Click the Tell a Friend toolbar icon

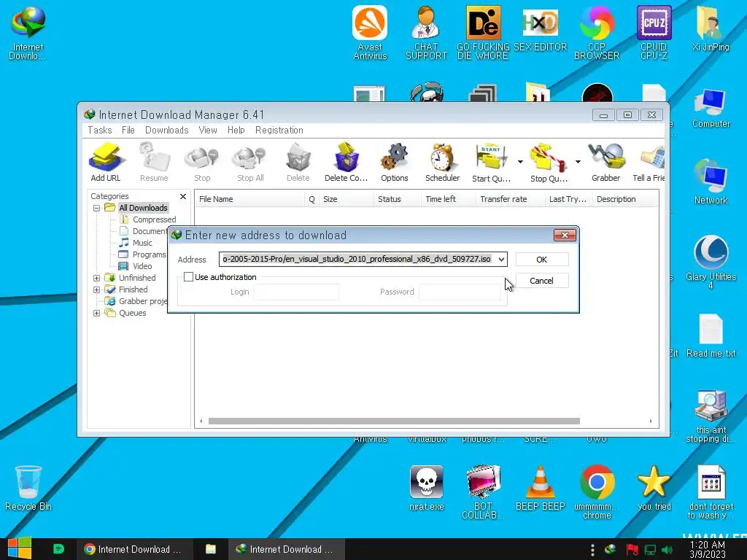[649, 162]
